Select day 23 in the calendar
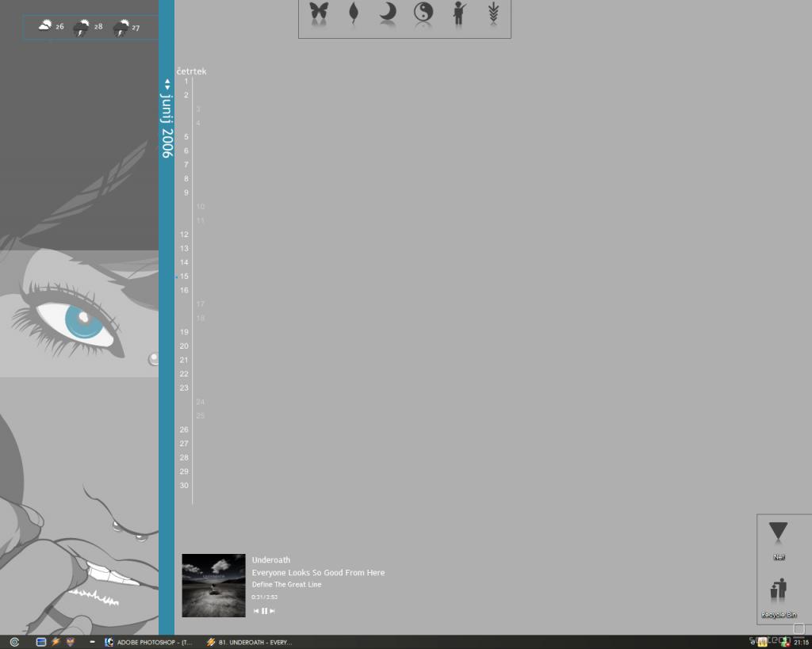Viewport: 812px width, 649px height. (x=184, y=387)
